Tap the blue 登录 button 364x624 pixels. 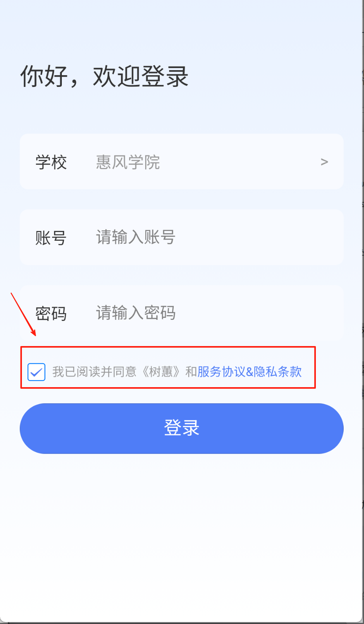tap(182, 428)
